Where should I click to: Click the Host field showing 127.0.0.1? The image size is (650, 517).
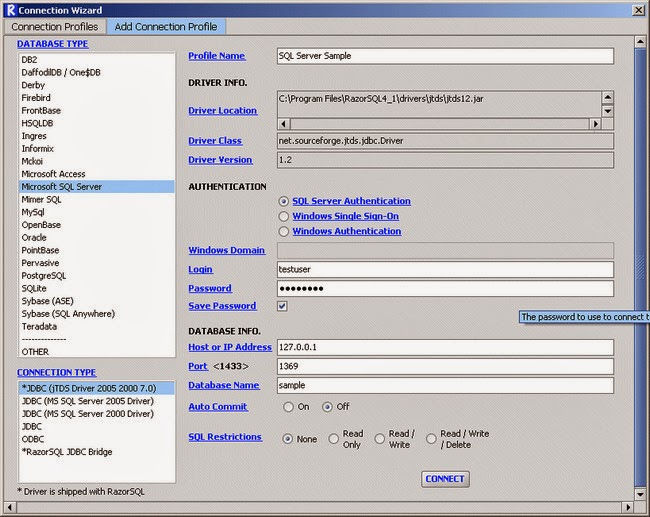pyautogui.click(x=445, y=347)
